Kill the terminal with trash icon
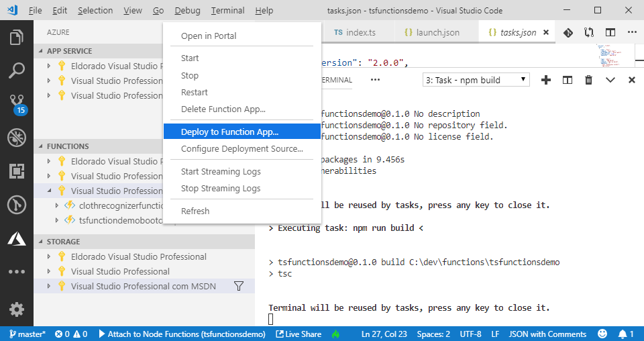The image size is (644, 341). 588,80
